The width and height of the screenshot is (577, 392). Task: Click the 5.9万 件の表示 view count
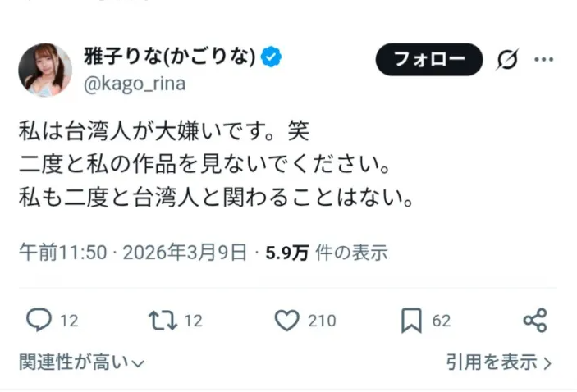(x=326, y=253)
